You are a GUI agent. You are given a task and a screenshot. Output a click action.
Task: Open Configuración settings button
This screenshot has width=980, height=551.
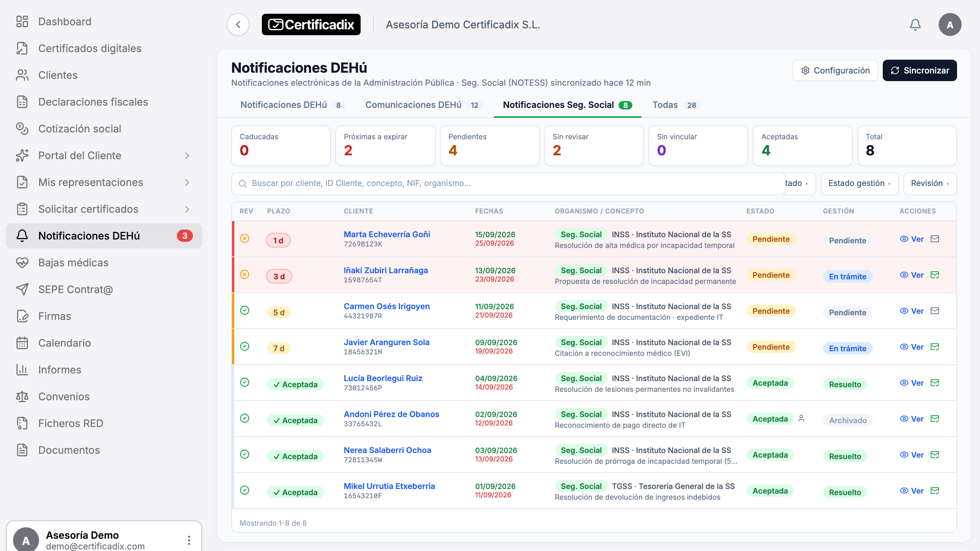coord(835,70)
